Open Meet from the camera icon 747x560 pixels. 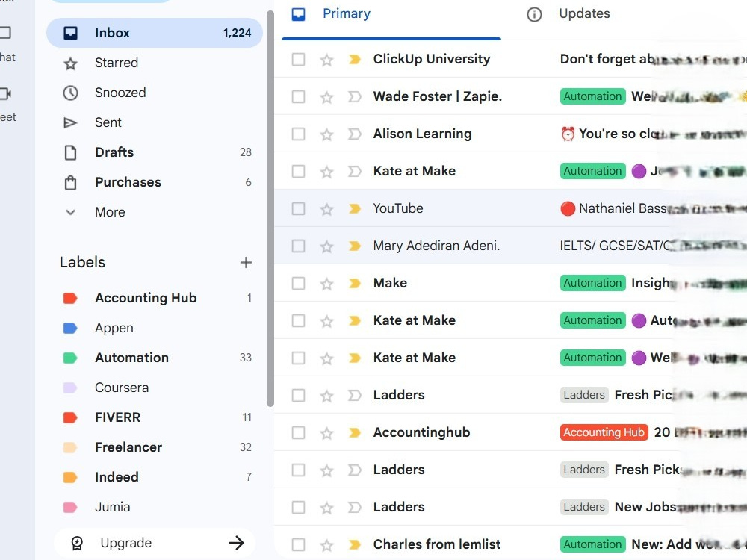pos(5,93)
